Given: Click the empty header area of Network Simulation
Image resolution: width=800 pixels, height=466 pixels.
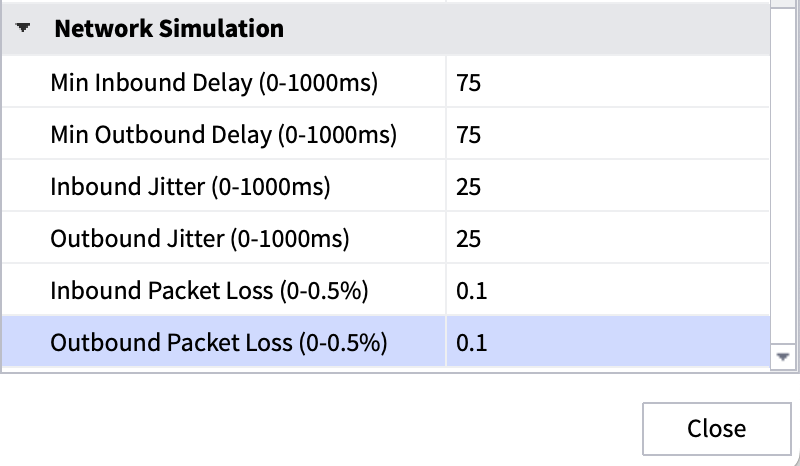Looking at the screenshot, I should [526, 29].
